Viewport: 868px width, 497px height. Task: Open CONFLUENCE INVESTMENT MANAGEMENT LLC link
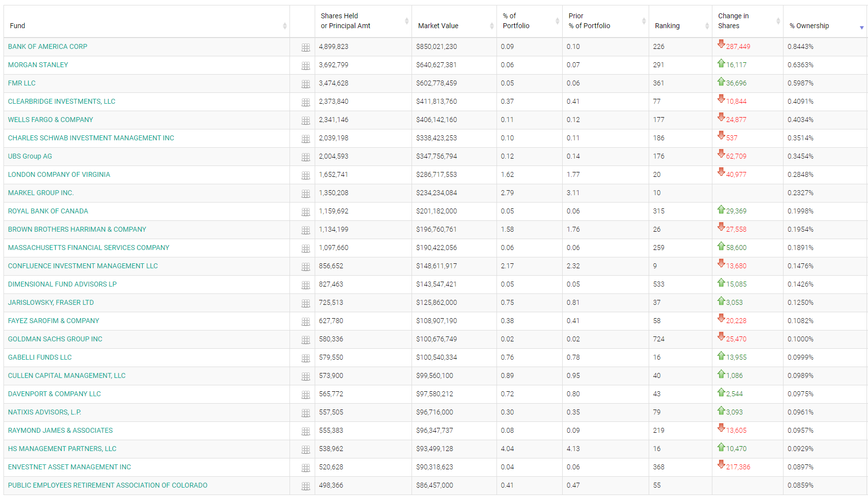(x=83, y=266)
